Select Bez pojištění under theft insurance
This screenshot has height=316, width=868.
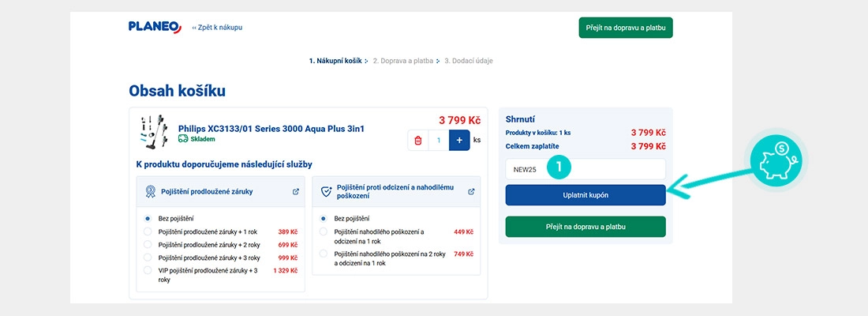click(324, 218)
